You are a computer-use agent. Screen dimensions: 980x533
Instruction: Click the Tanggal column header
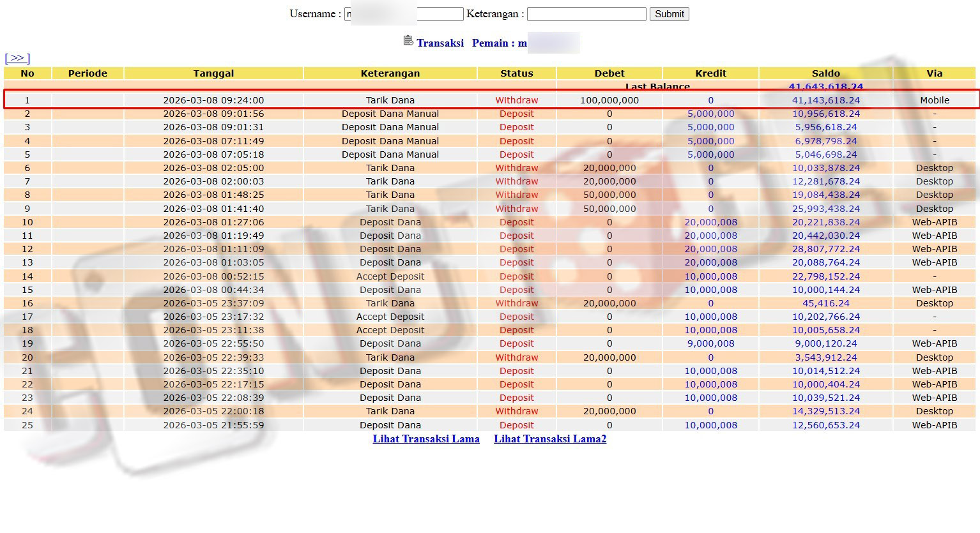tap(213, 73)
